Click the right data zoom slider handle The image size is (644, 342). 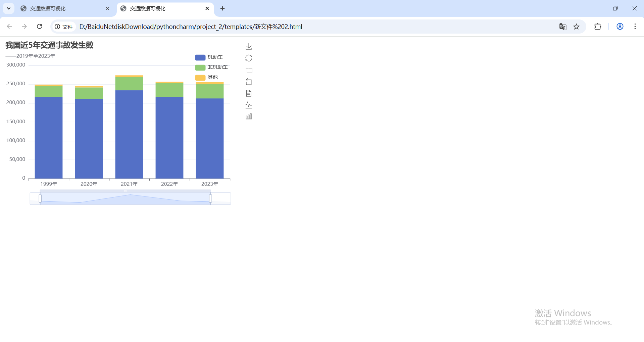click(x=210, y=199)
